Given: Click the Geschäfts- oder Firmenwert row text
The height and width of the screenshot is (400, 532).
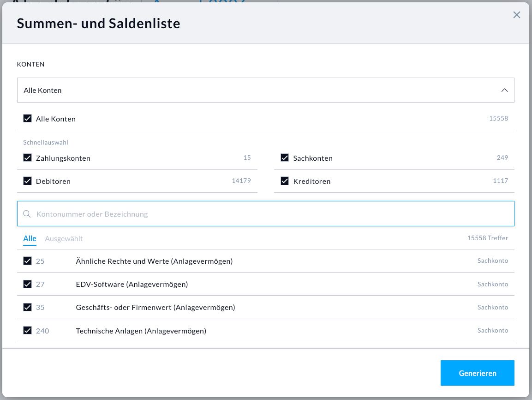Looking at the screenshot, I should 155,308.
